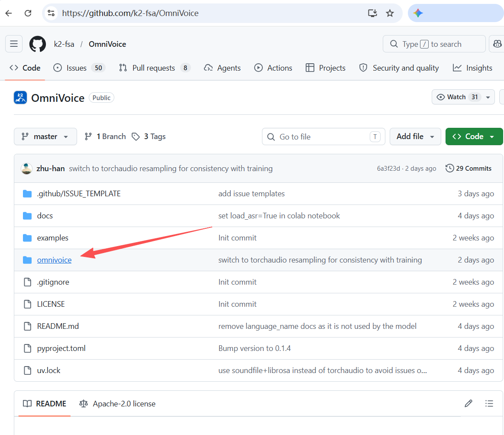This screenshot has width=504, height=435.
Task: Switch to the Pull requests tab
Action: coord(154,68)
